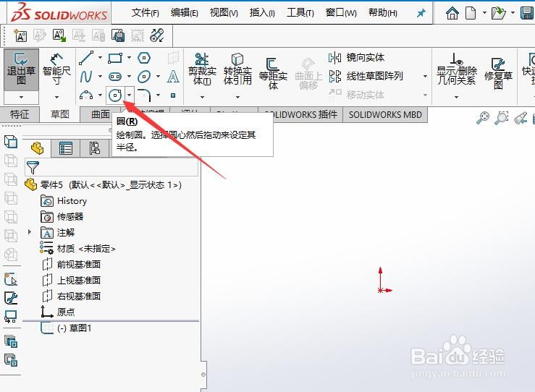Screen dimensions: 535x392
Task: Open the 视图(V) menu
Action: (x=224, y=13)
